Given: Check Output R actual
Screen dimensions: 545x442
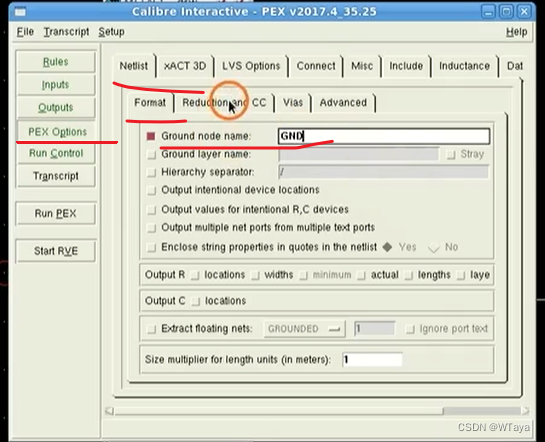Looking at the screenshot, I should [x=361, y=276].
